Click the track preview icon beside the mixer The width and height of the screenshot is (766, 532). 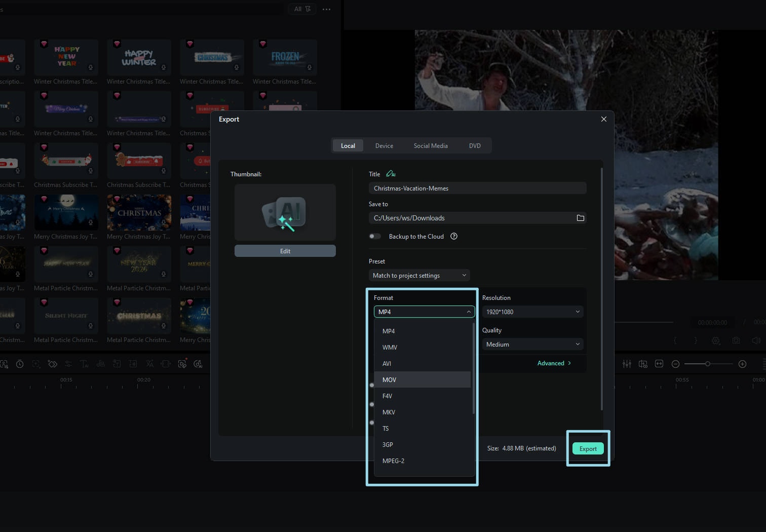pyautogui.click(x=643, y=364)
